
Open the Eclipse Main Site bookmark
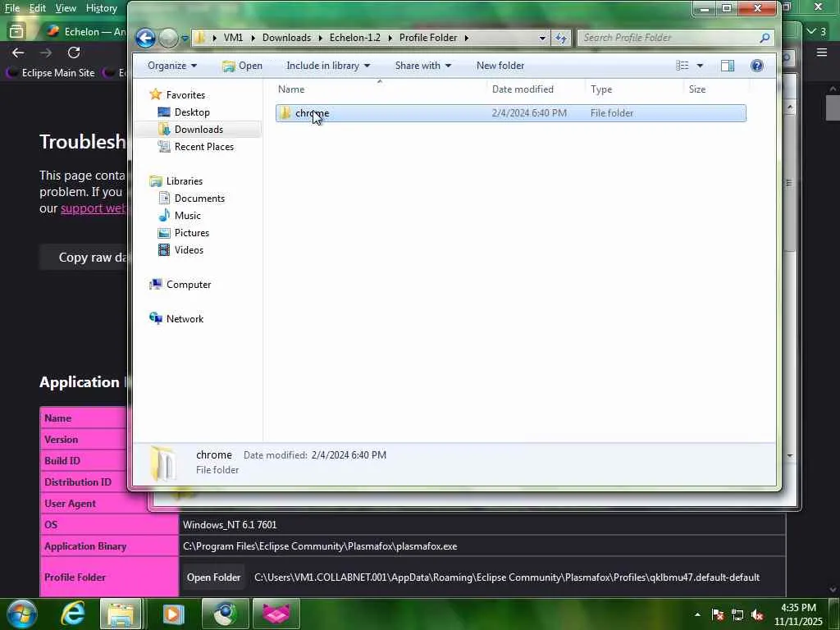(50, 72)
